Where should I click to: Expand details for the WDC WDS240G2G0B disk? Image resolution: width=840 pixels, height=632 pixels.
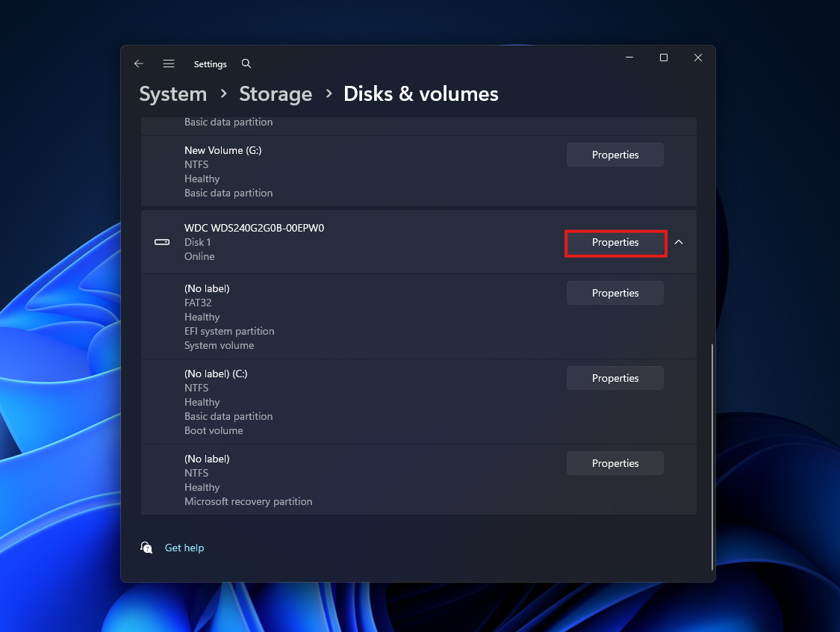coord(679,242)
